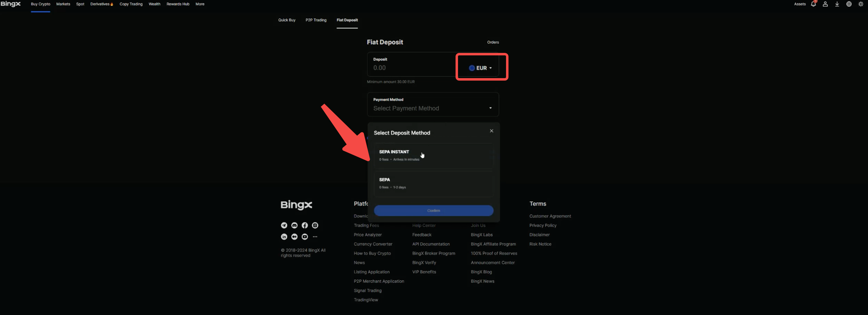This screenshot has width=868, height=315.
Task: Click the deposit amount input field
Action: click(411, 68)
